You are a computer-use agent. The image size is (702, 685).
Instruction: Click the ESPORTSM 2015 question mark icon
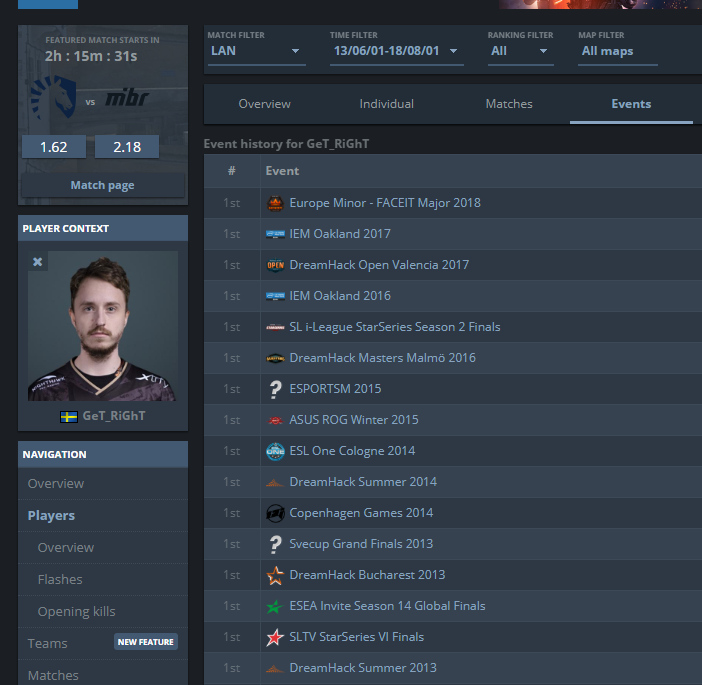pyautogui.click(x=275, y=389)
